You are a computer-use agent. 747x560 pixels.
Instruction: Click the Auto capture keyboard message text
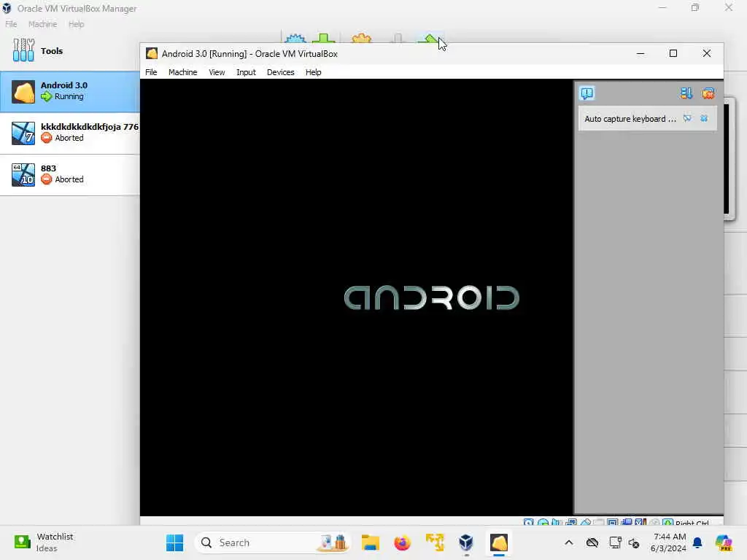[630, 119]
